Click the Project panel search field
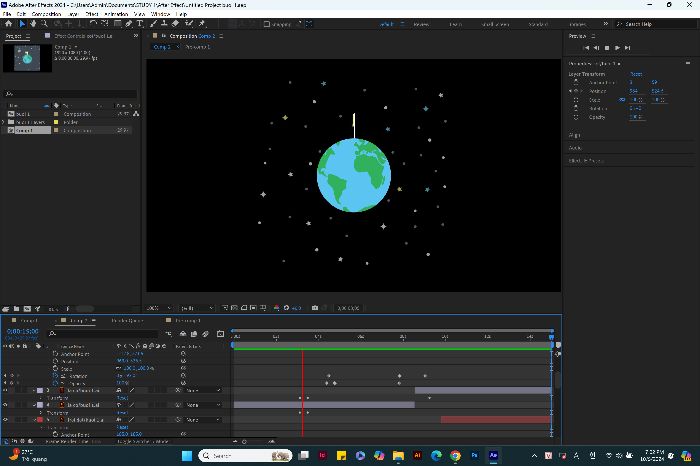 tap(70, 94)
